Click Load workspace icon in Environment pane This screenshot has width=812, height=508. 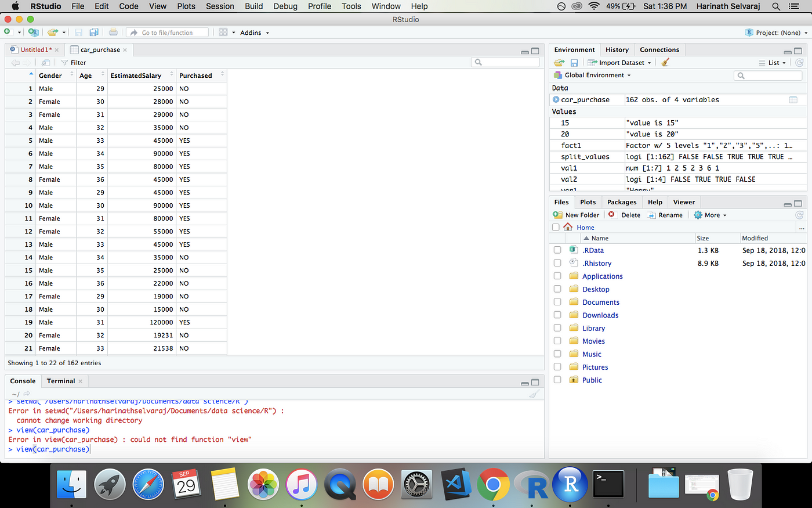[x=559, y=63]
